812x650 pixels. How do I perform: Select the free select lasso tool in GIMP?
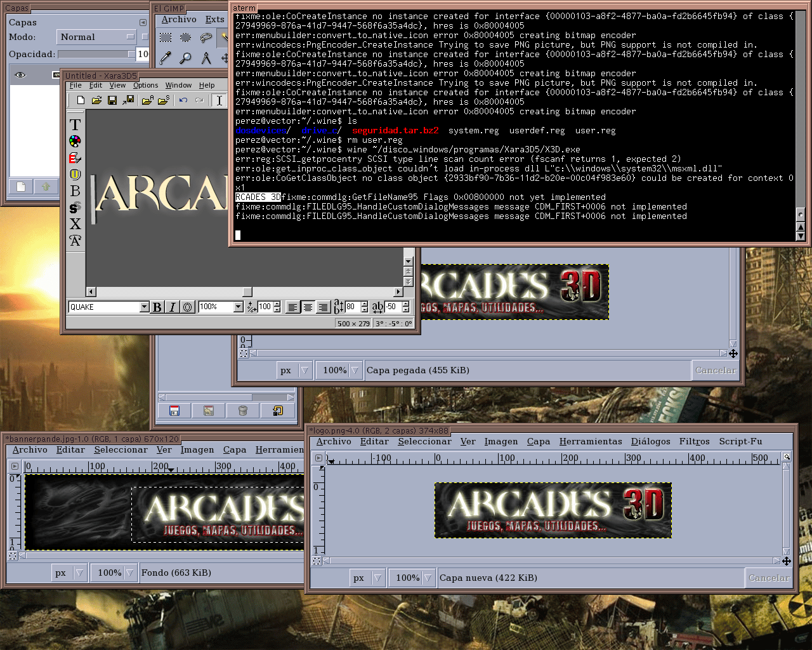click(206, 37)
